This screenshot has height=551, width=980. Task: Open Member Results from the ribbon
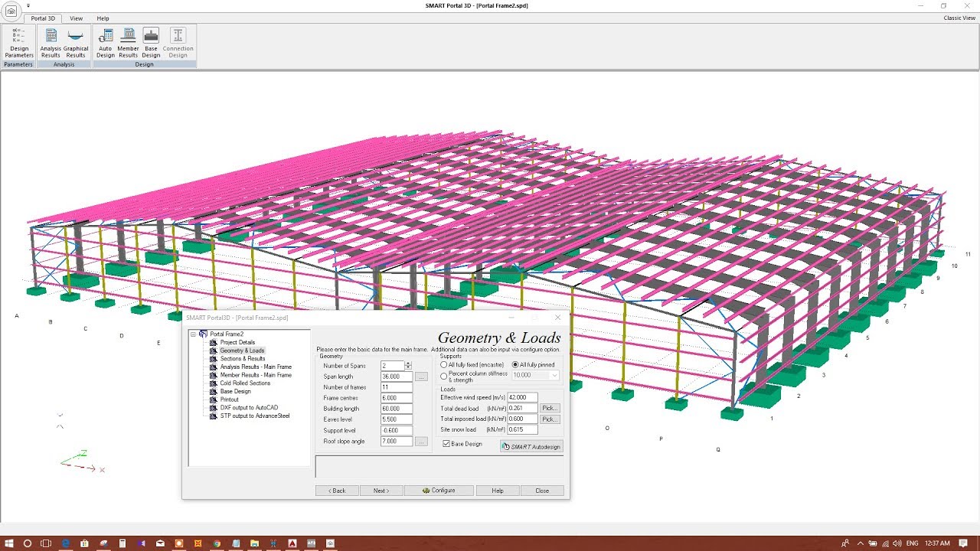coord(128,44)
